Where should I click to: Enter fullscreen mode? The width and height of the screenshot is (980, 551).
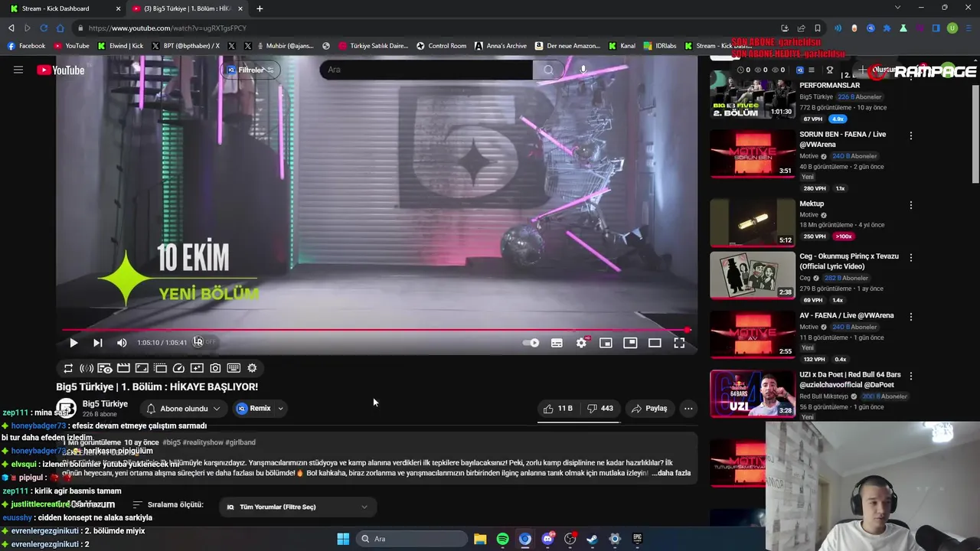(x=679, y=343)
